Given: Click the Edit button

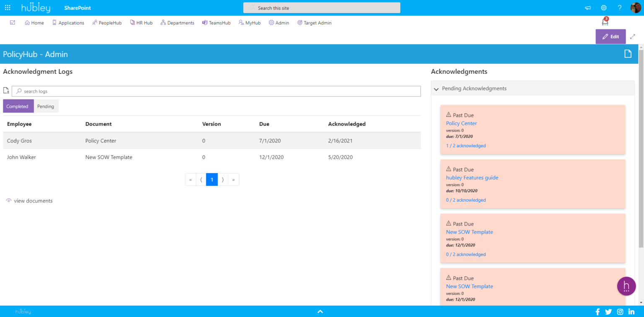Looking at the screenshot, I should pyautogui.click(x=610, y=36).
